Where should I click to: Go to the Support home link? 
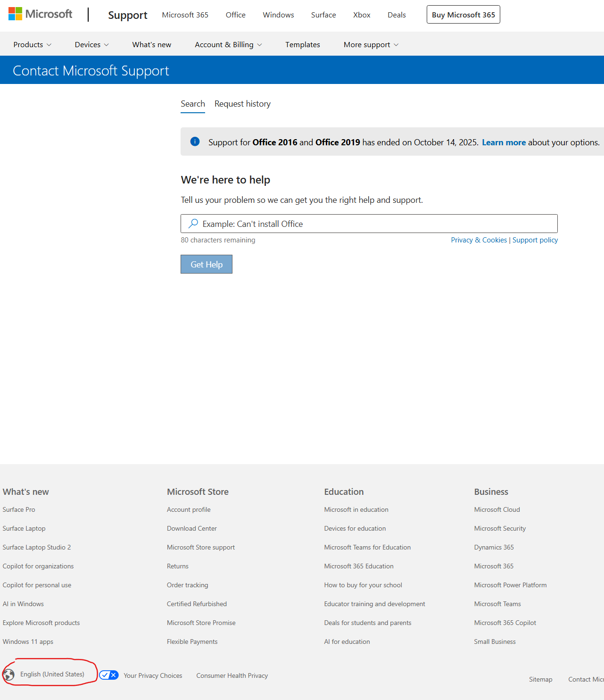[128, 15]
